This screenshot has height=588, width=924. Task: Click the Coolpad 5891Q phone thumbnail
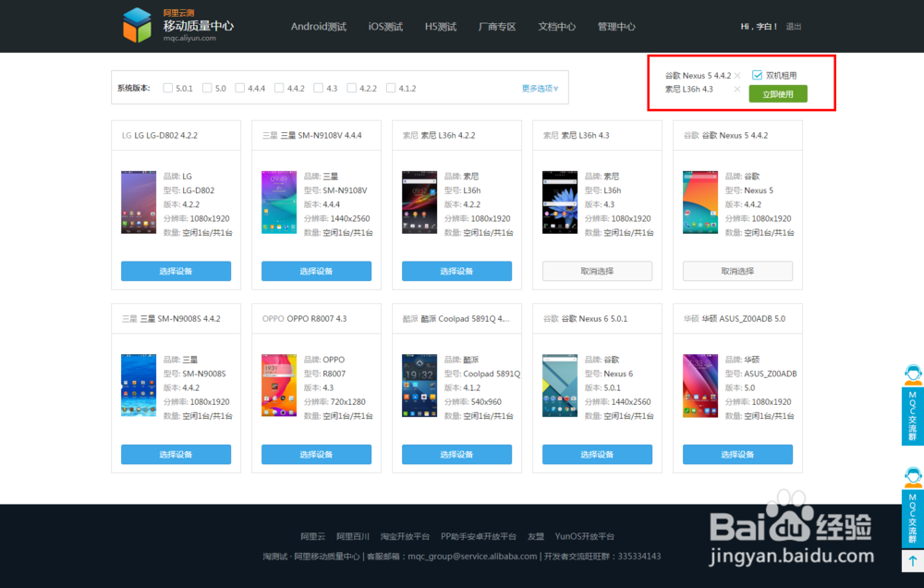tap(419, 386)
